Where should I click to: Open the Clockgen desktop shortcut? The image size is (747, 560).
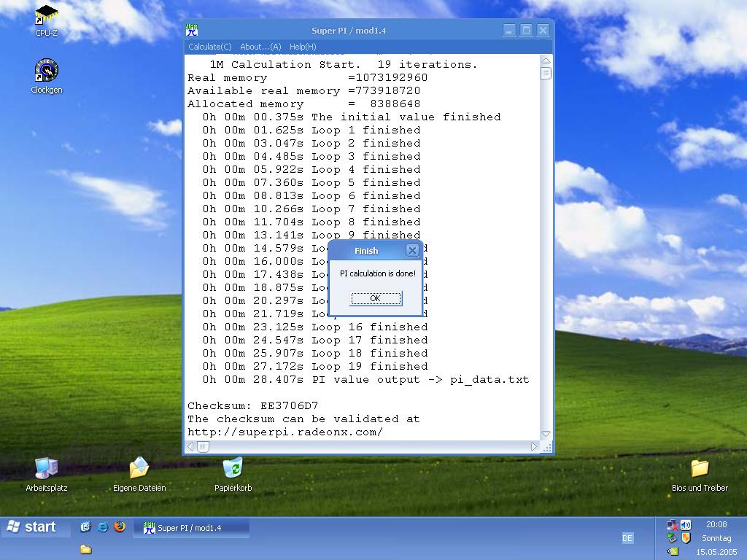[x=46, y=76]
